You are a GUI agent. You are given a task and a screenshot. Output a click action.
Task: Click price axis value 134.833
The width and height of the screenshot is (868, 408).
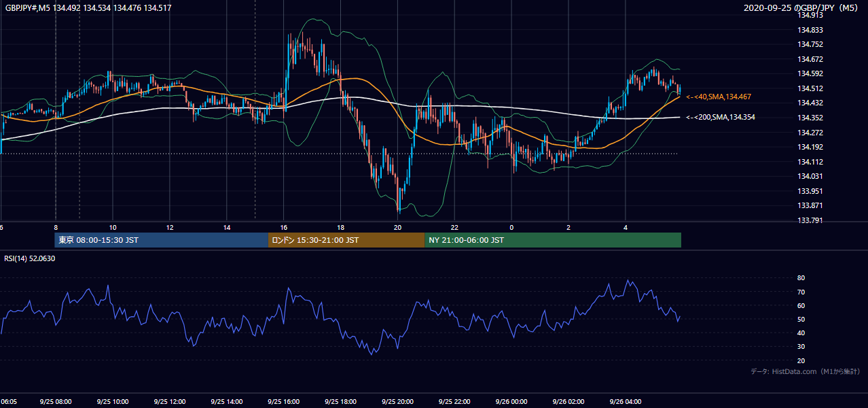[810, 30]
